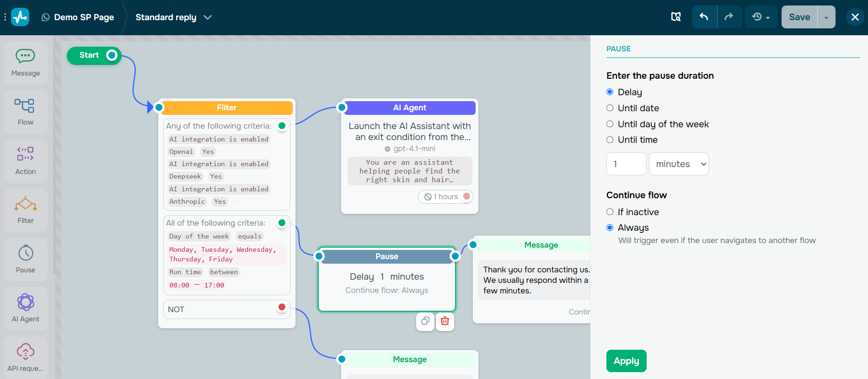The image size is (868, 379).
Task: Click the WhatsApp icon next to Demo SP Page
Action: [x=45, y=17]
